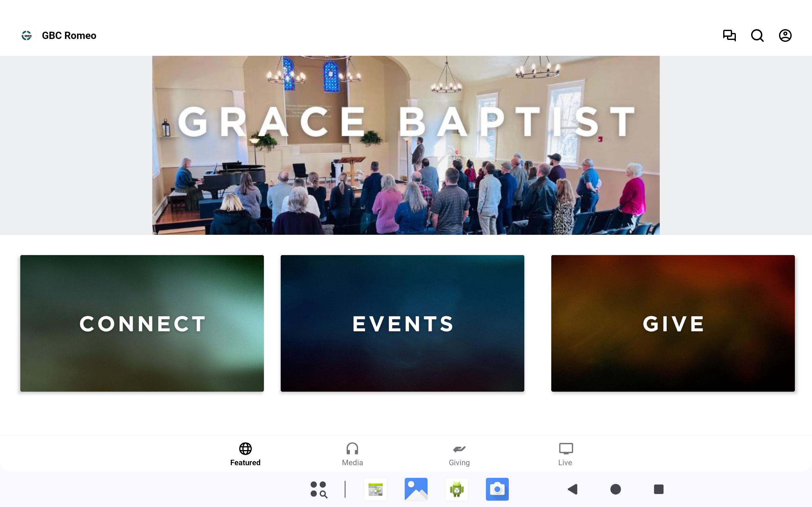Open the Android APK installer icon
This screenshot has width=812, height=507.
(x=457, y=489)
